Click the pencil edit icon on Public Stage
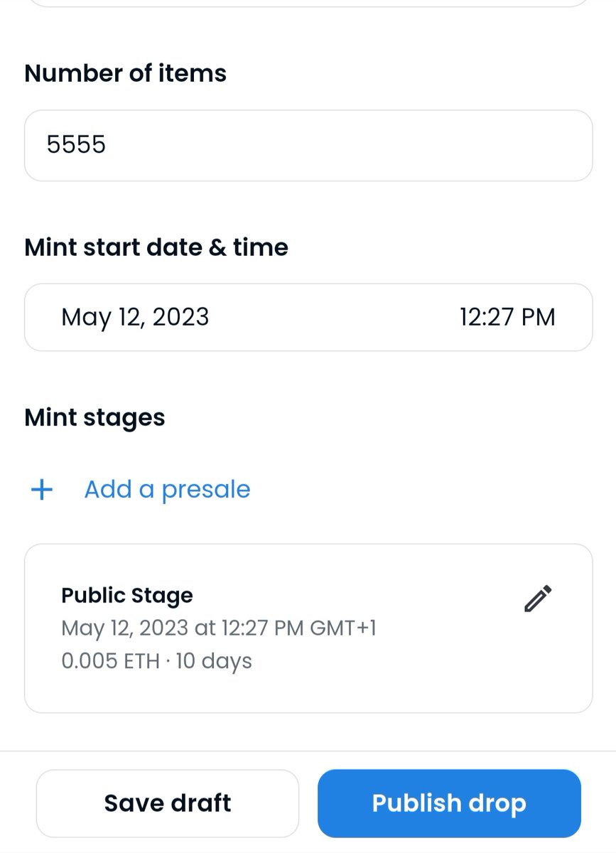Viewport: 616px width, 853px height. click(x=538, y=599)
